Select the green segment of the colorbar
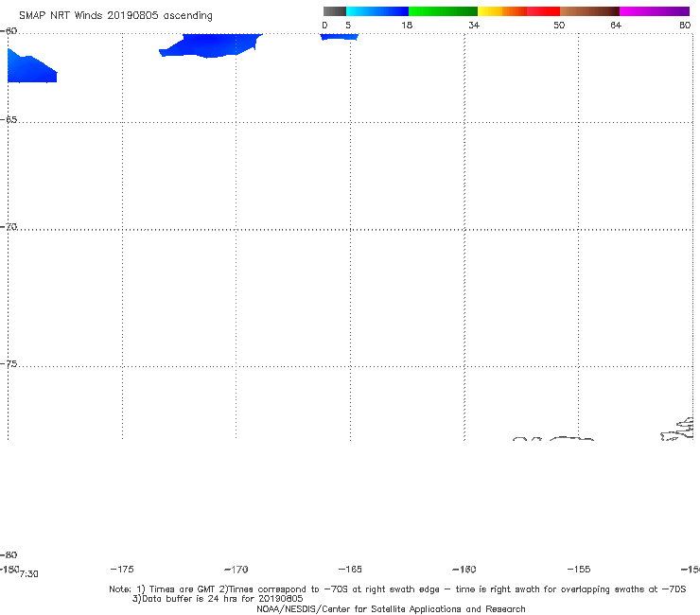Image resolution: width=700 pixels, height=615 pixels. point(443,11)
